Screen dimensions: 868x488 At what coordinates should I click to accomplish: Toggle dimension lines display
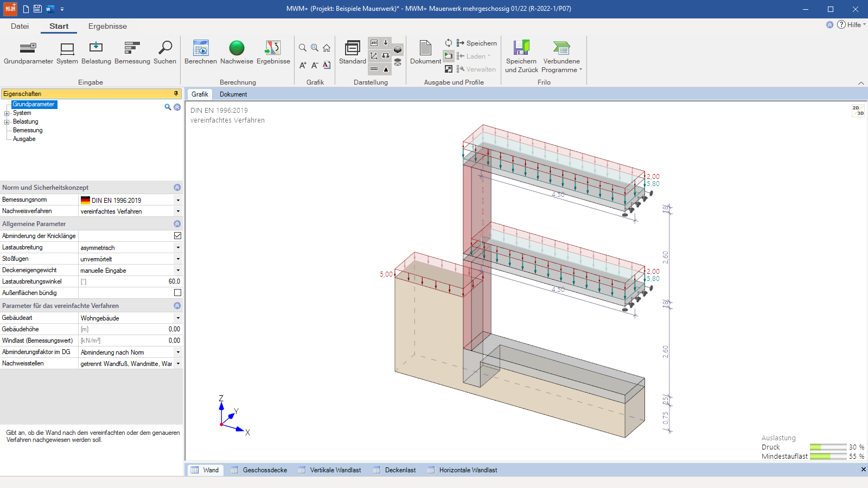(374, 69)
